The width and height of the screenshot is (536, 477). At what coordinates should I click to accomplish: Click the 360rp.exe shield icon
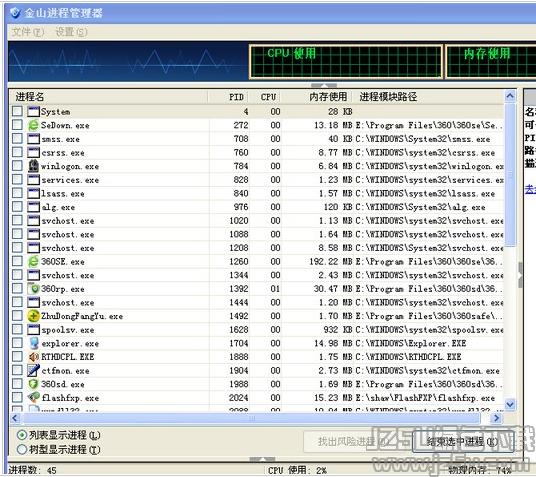(33, 289)
